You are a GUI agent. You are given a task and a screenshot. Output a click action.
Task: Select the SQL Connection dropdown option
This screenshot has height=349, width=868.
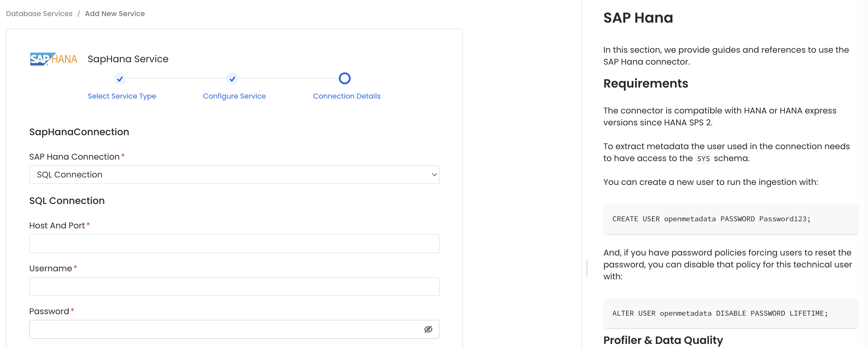coord(234,174)
